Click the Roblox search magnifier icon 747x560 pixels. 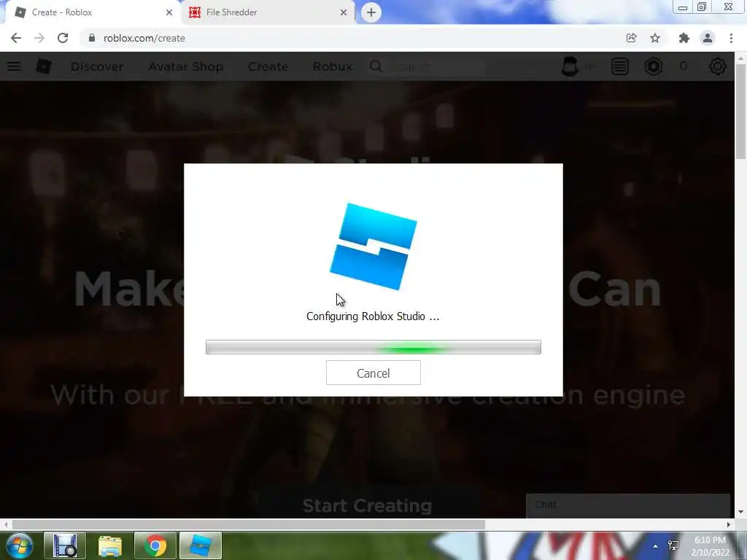(x=376, y=66)
